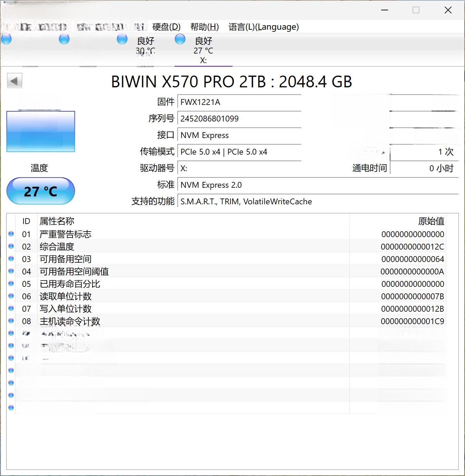Select attribute name 可用备用空间阈值
Image resolution: width=465 pixels, height=476 pixels.
tap(74, 271)
